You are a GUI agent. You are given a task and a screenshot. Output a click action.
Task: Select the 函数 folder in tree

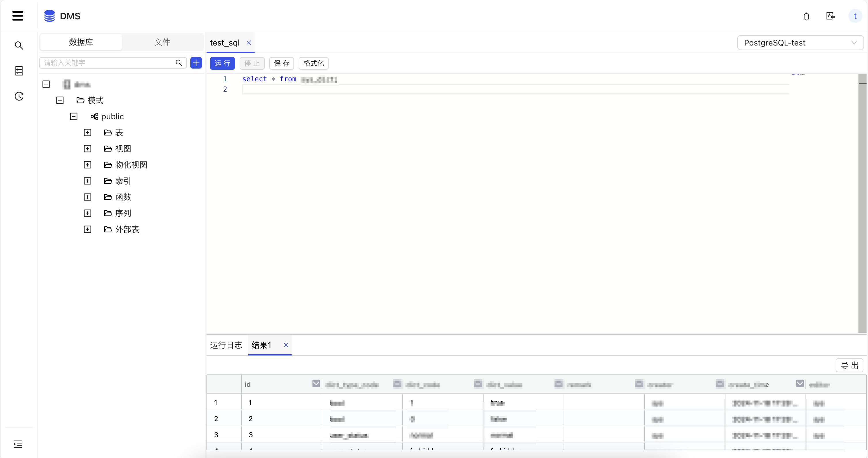(117, 197)
